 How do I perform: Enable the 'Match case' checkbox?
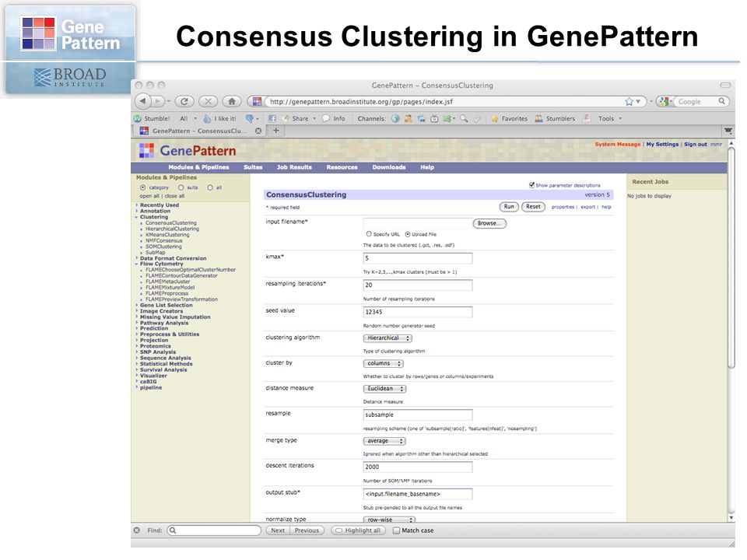(396, 530)
